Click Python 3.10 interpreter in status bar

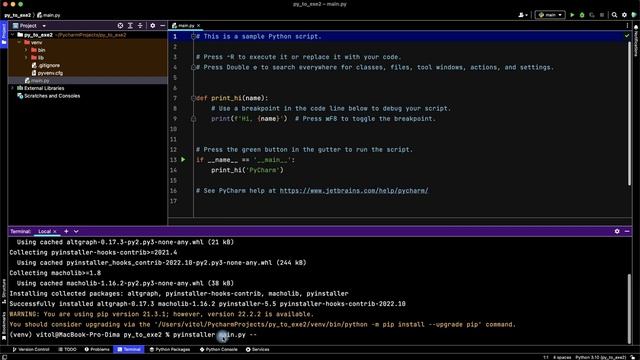[600, 358]
